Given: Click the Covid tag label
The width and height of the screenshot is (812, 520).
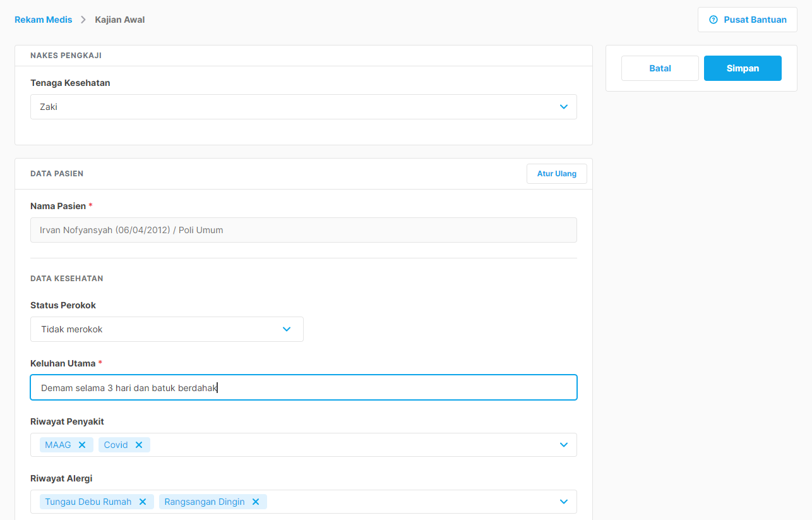Looking at the screenshot, I should pos(116,445).
